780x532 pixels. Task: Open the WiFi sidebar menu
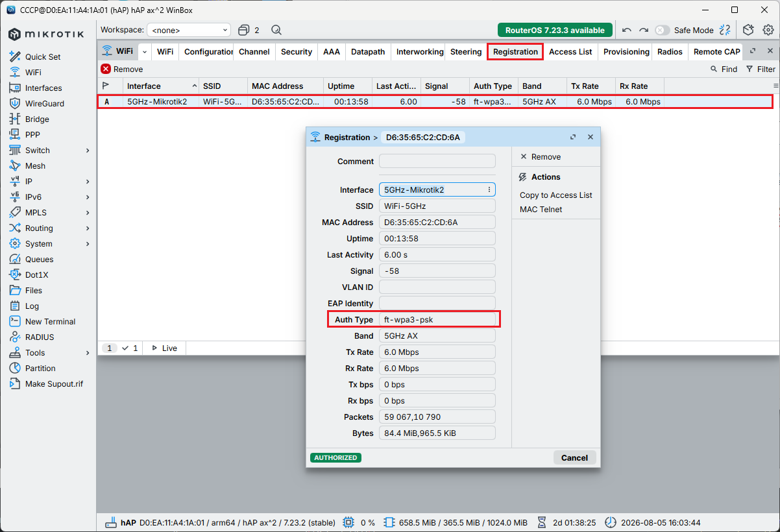tap(33, 72)
